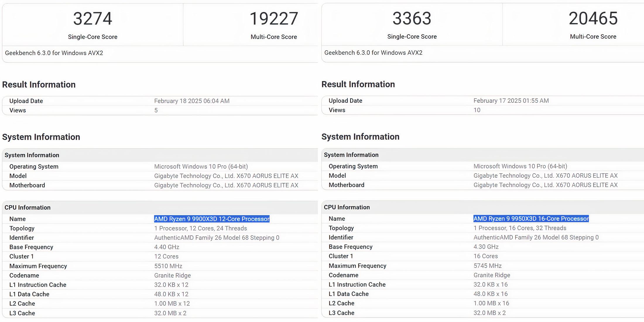
Task: Click the 5745 MHz maximum frequency value
Action: click(x=488, y=266)
